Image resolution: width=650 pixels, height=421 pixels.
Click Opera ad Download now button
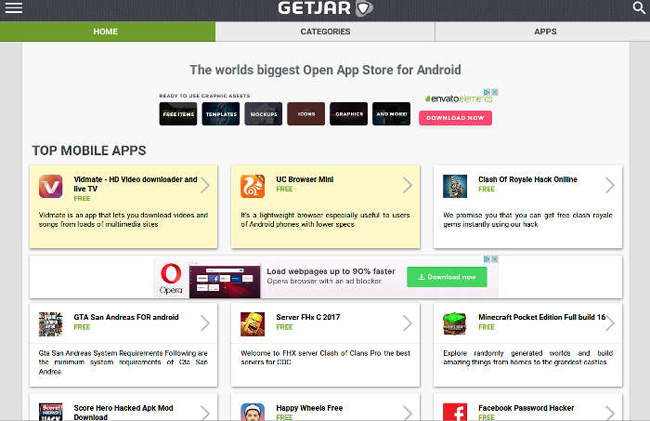coord(447,277)
